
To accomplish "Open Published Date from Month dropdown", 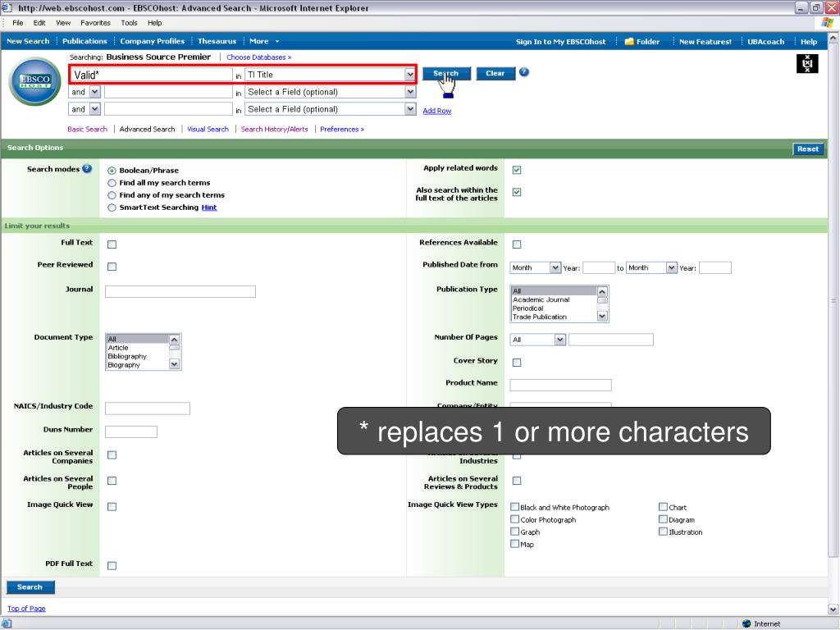I will click(555, 267).
